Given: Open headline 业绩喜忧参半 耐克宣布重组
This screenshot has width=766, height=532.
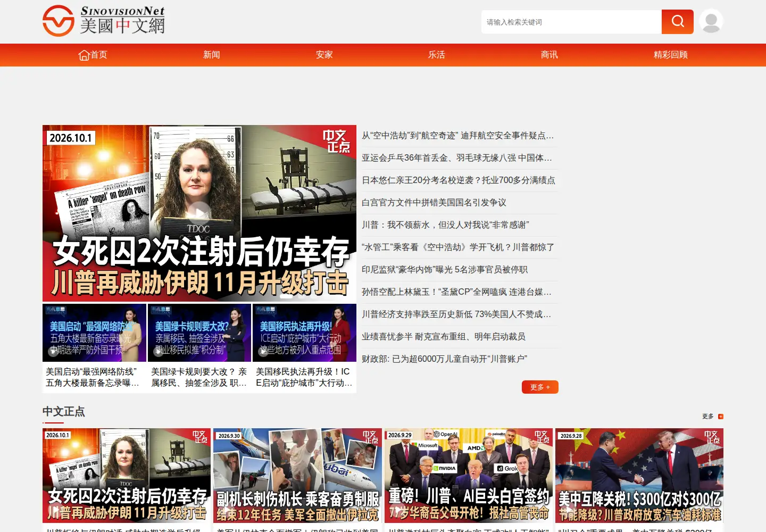Looking at the screenshot, I should coord(444,337).
